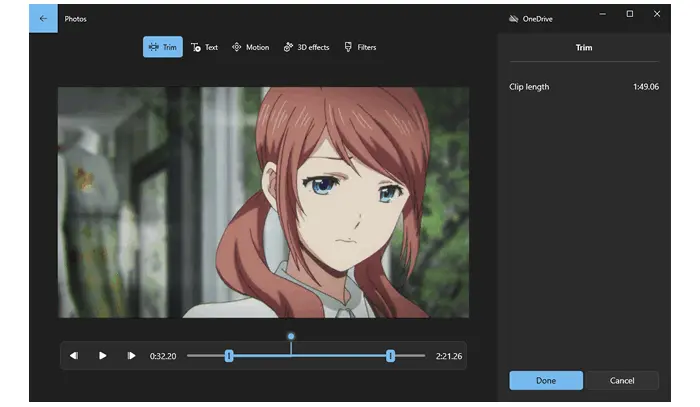
Task: Select the Trim tool
Action: [x=162, y=47]
